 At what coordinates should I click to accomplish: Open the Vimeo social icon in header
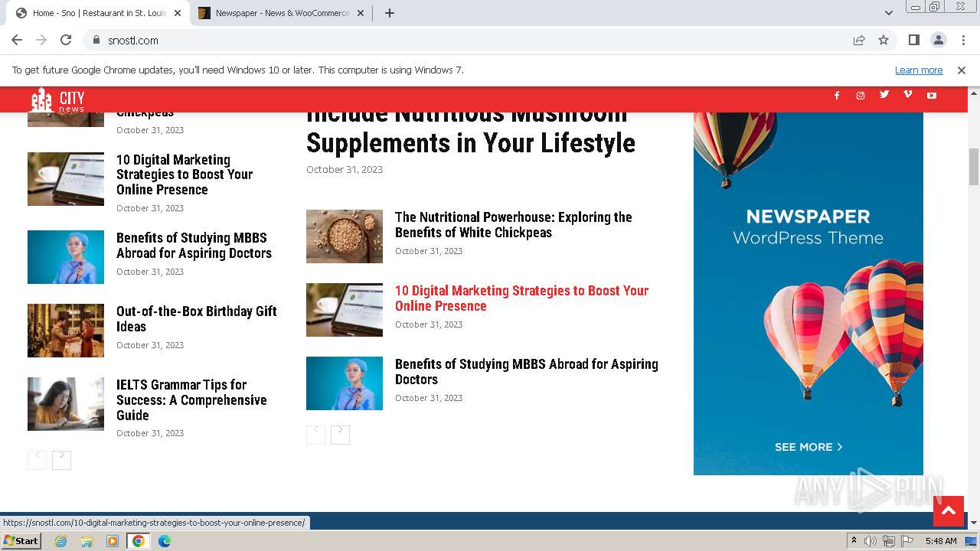[908, 95]
